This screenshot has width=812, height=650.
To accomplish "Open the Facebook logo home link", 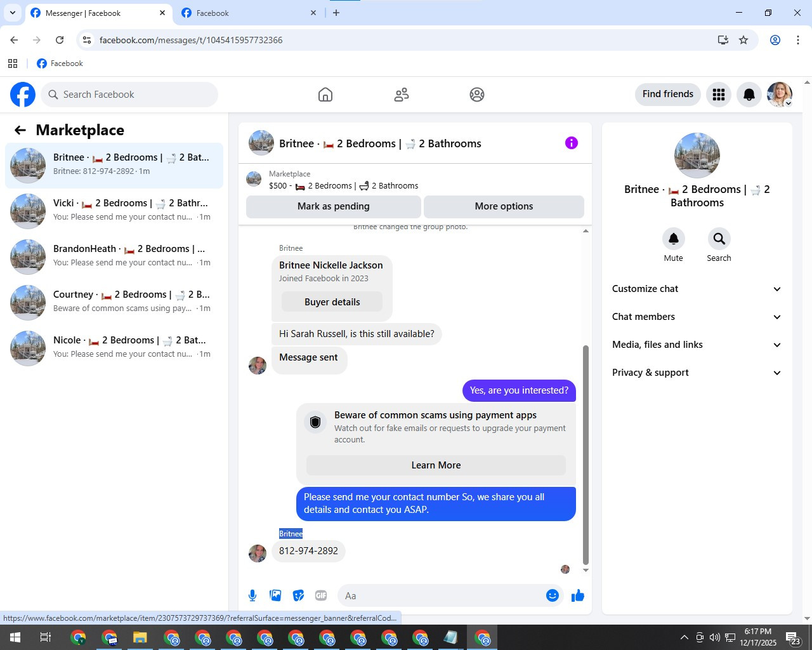I will [23, 95].
